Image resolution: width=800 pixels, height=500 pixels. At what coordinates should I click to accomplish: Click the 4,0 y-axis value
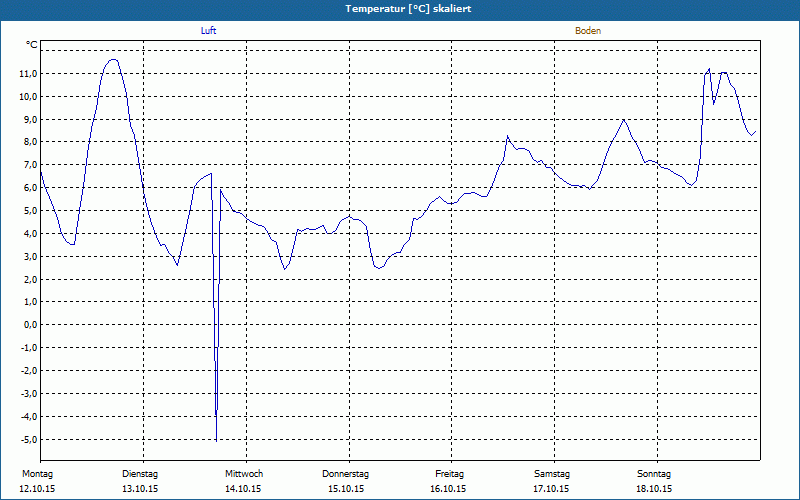pyautogui.click(x=31, y=234)
